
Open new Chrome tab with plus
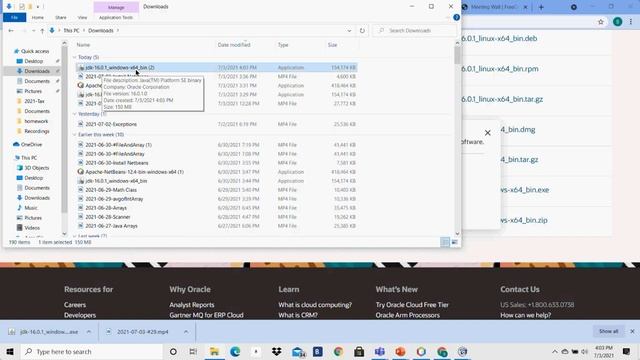click(541, 7)
